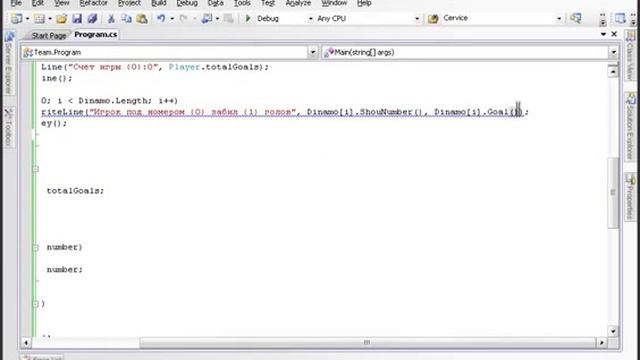Open the New Project dropdown arrow

(27, 19)
